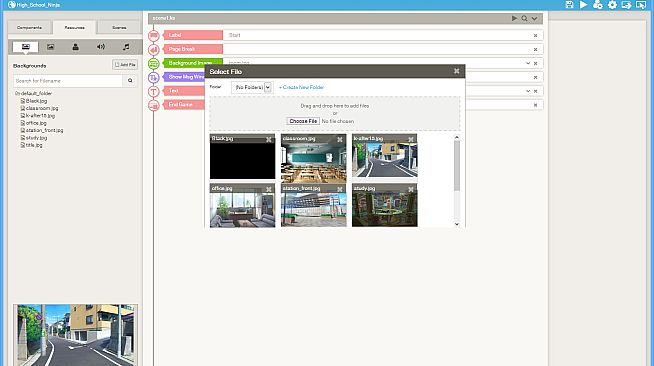Click the export project icon in top bar
This screenshot has width=654, height=366.
(626, 5)
